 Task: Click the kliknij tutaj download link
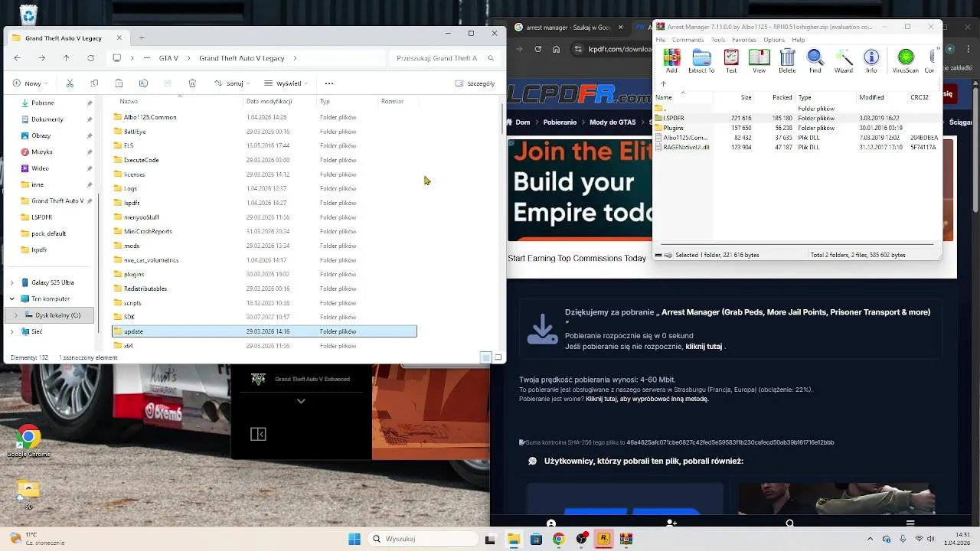(704, 346)
